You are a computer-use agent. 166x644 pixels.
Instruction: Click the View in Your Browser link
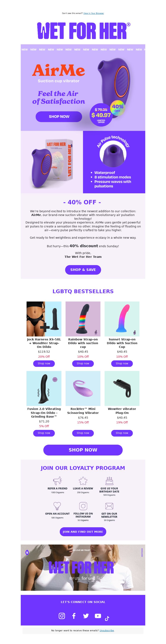coord(93,13)
